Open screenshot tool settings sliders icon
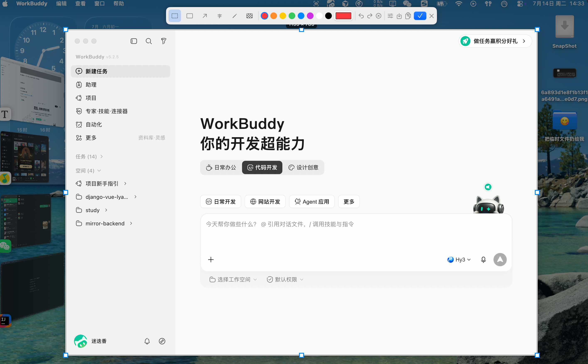The height and width of the screenshot is (364, 588). coord(390,16)
